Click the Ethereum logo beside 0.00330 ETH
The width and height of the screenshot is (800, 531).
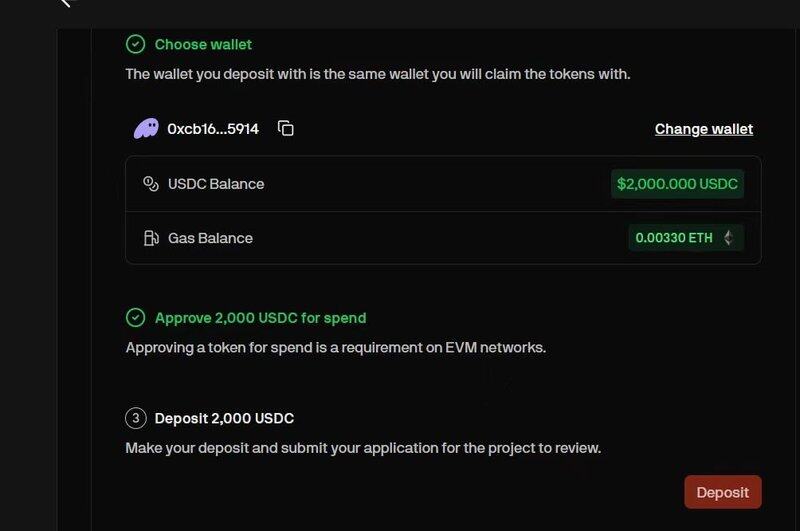coord(729,238)
